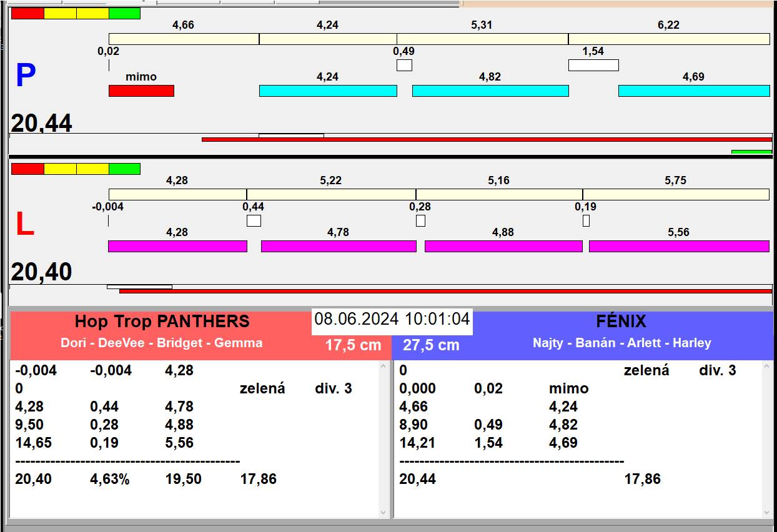Select the magenta bar labeled 5,56
This screenshot has height=532, width=777.
pos(679,247)
